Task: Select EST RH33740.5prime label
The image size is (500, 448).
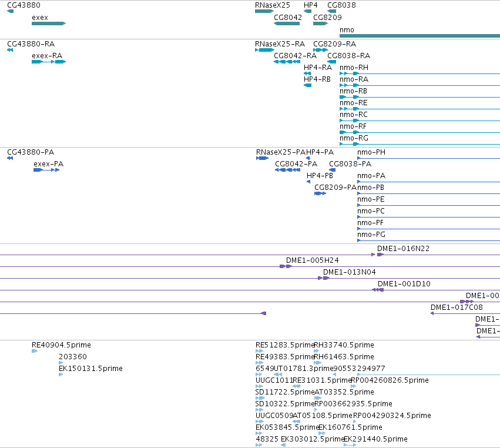Action: (x=344, y=345)
